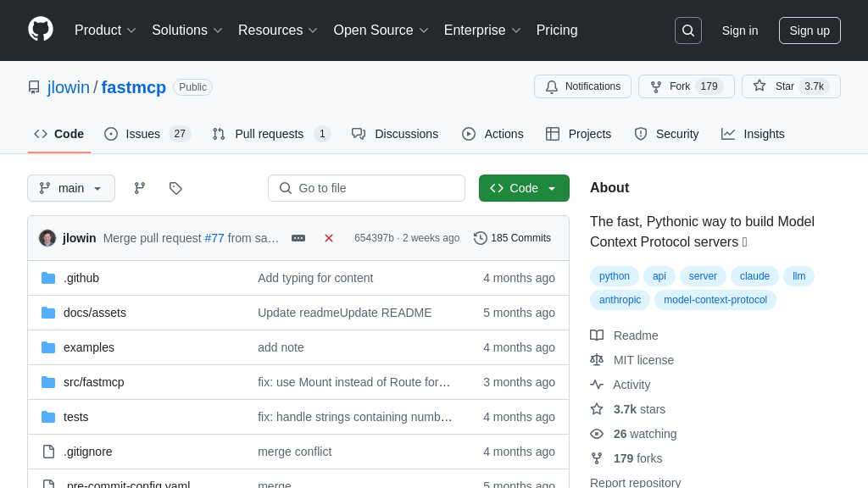Expand the Open Source menu
The image size is (868, 488).
click(381, 30)
